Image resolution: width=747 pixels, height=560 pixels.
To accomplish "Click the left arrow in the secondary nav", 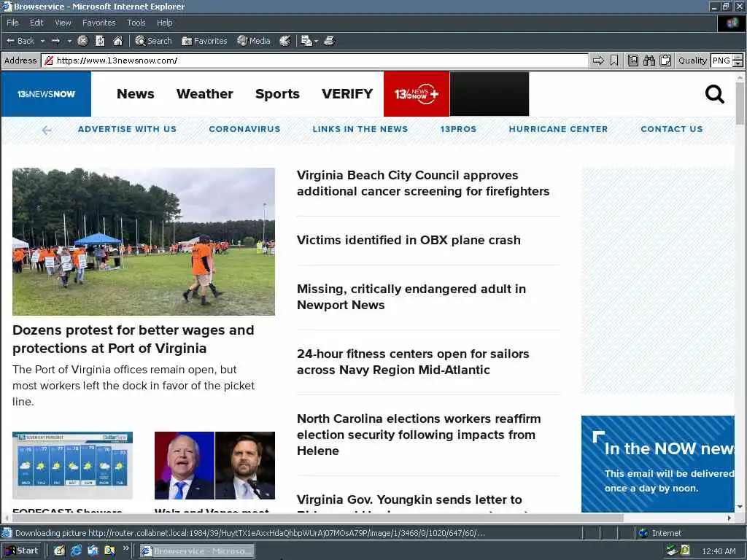I will point(46,130).
